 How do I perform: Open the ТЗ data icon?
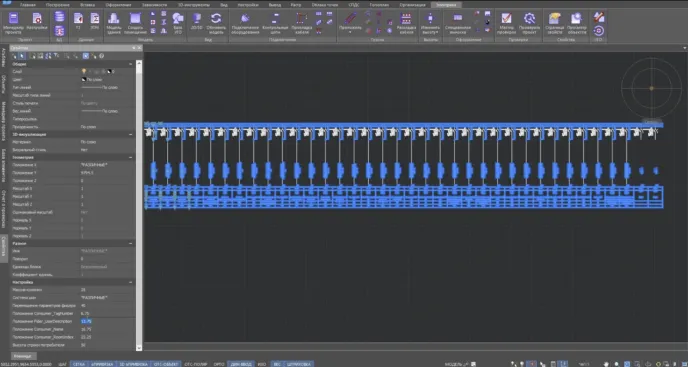tap(78, 21)
